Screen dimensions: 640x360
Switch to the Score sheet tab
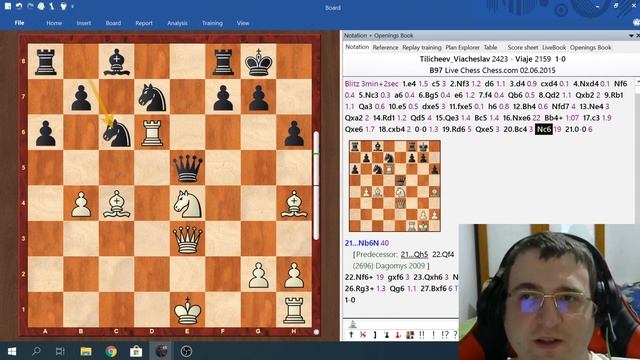tap(523, 47)
